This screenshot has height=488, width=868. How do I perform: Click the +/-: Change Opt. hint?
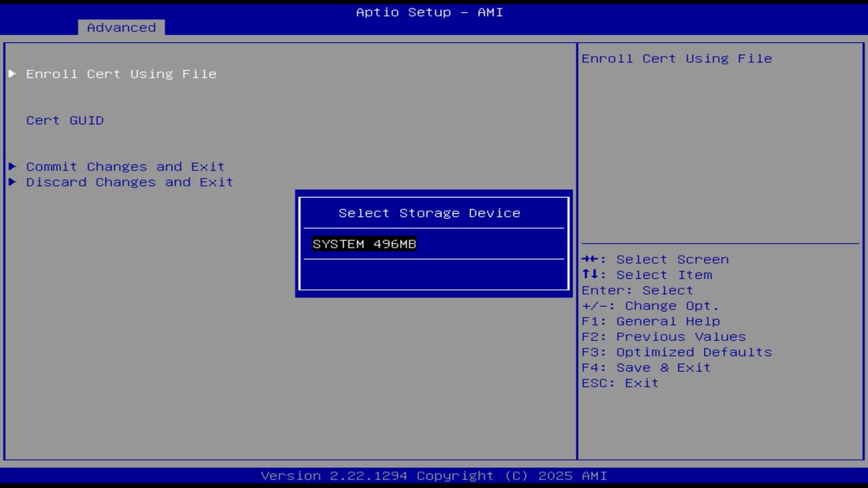[x=651, y=305]
